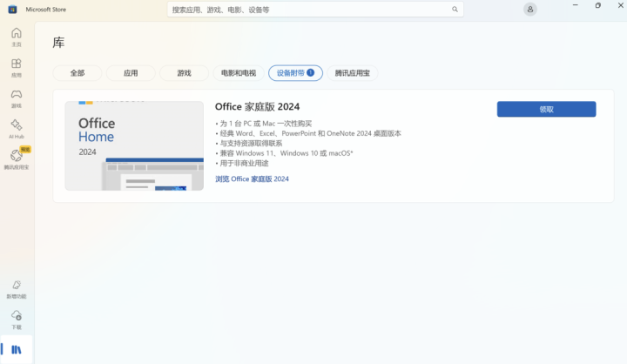Select the 设备附带 filter tab
Screen dimensions: 627x364
coord(295,73)
